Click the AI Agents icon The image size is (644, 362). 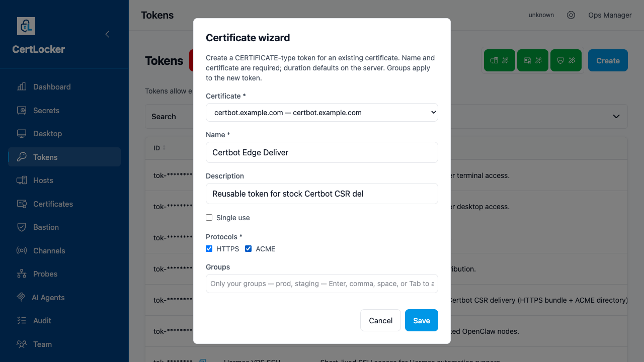[21, 298]
